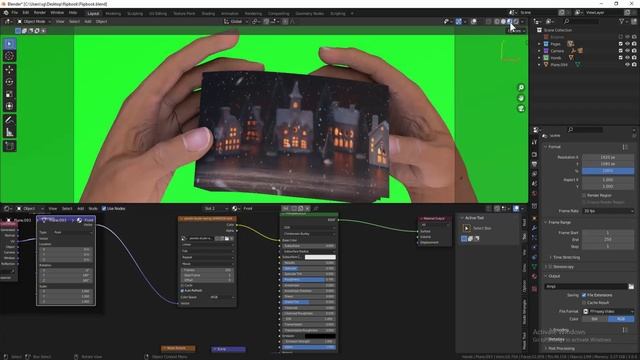
Task: Open the File menu
Action: 15,13
